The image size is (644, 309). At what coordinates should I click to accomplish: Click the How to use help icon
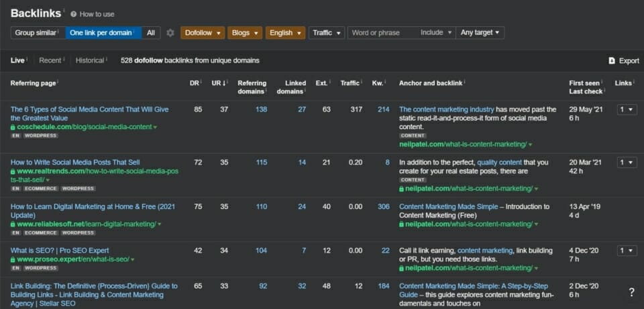point(74,14)
